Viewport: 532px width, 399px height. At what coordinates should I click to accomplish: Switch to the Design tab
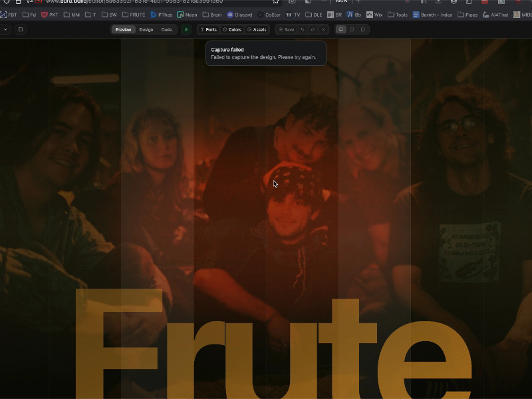[146, 29]
